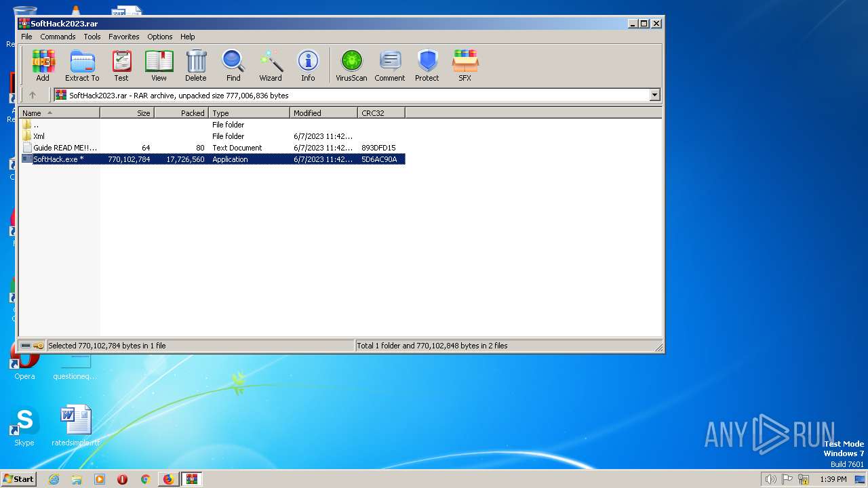Open Skype desktop shortcut
Viewport: 868px width, 488px height.
click(x=24, y=427)
